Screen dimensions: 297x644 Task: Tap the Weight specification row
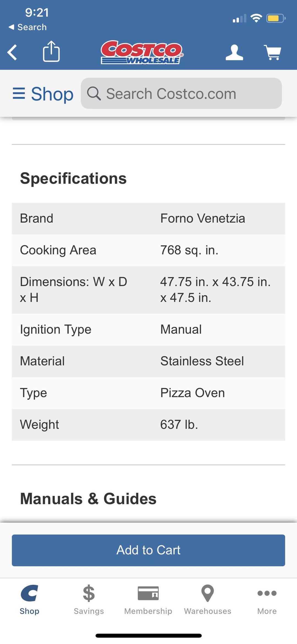pos(148,424)
